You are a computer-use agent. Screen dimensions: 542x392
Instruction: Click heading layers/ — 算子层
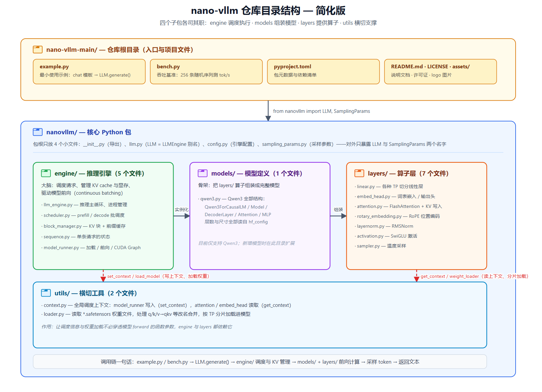click(408, 173)
